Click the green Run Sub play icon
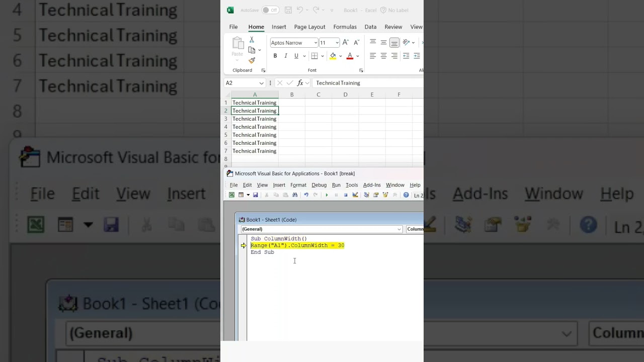The width and height of the screenshot is (644, 362). (327, 195)
